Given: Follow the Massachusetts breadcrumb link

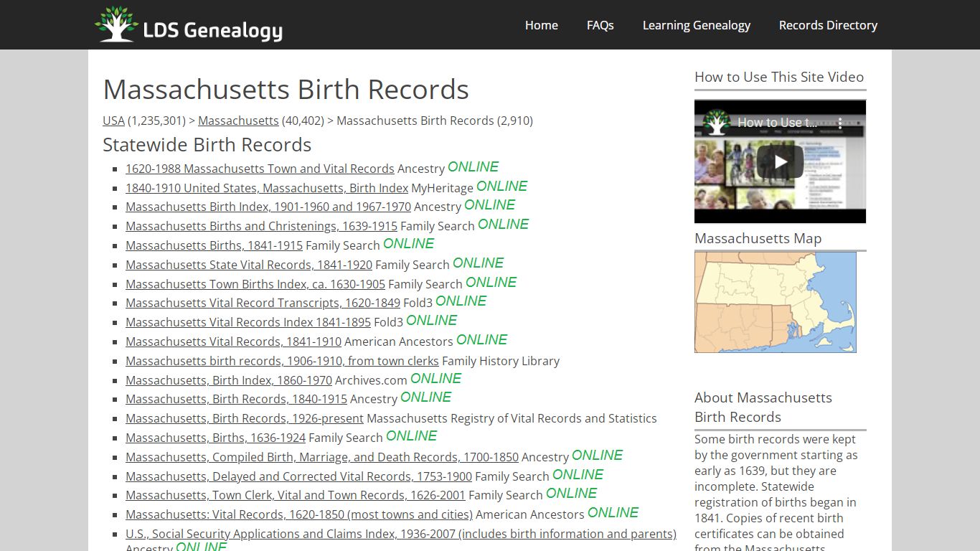Looking at the screenshot, I should point(238,121).
